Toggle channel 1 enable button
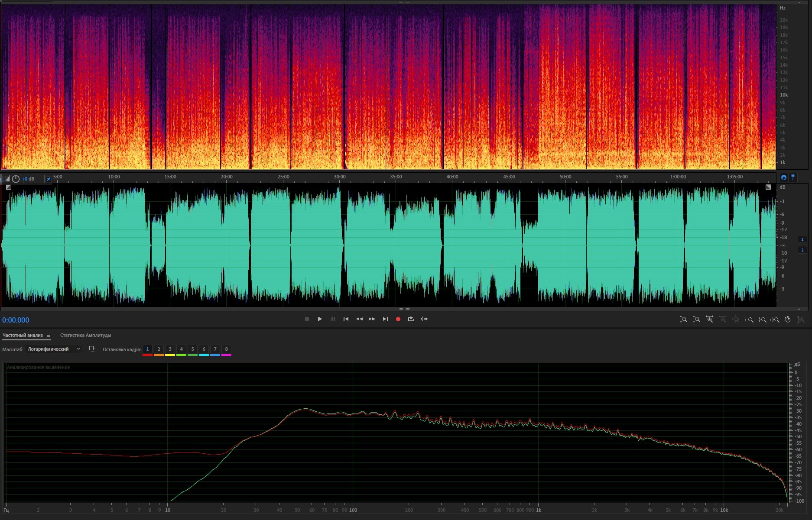 click(802, 239)
